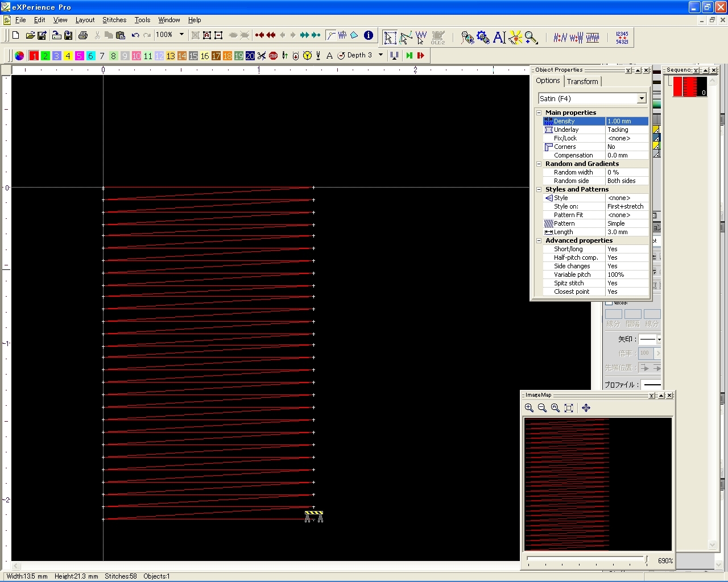
Task: Click the Corners value No
Action: click(x=627, y=147)
